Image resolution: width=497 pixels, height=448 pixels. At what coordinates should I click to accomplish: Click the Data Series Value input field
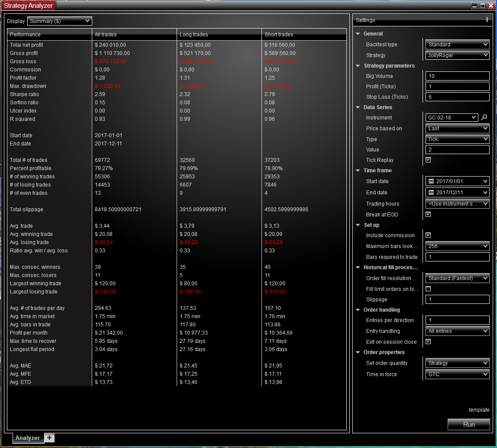[457, 149]
